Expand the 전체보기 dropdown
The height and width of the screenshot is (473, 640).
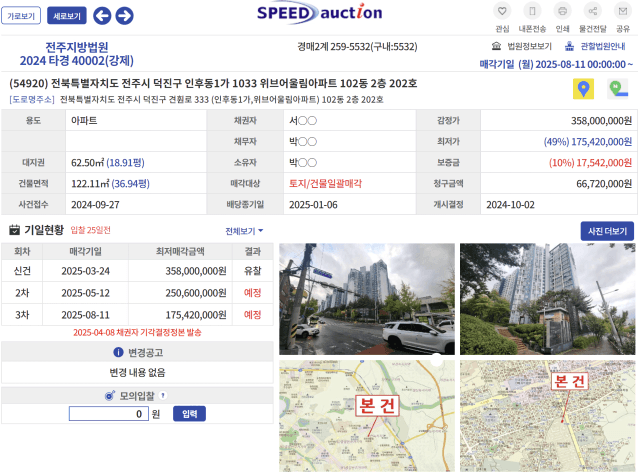click(244, 231)
